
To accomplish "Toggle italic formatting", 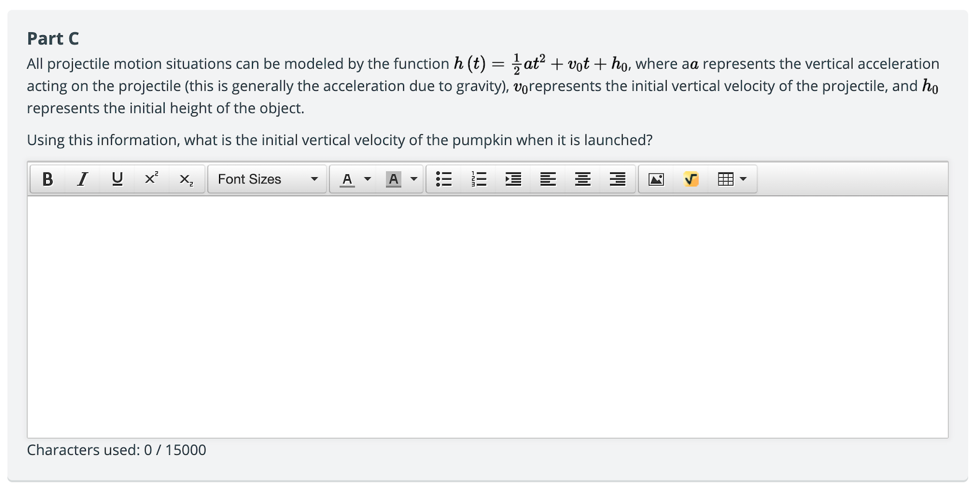I will (82, 179).
